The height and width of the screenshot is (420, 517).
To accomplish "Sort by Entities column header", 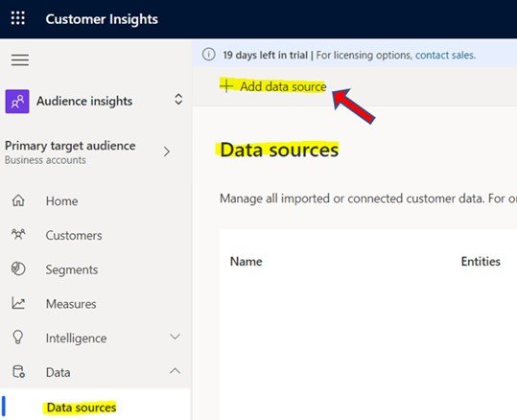I will click(481, 262).
